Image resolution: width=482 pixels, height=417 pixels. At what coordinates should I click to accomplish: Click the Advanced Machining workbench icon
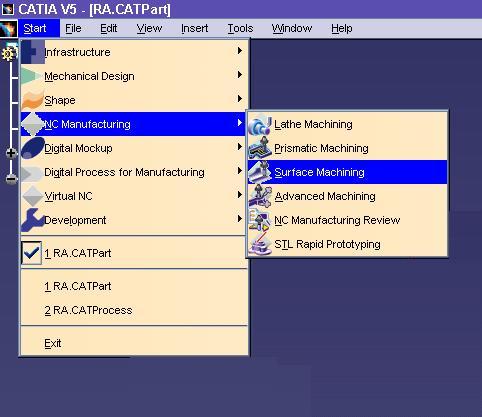pos(260,196)
